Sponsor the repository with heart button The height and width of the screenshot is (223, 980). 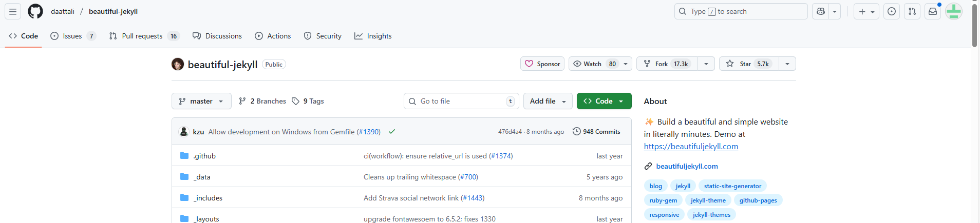click(x=542, y=64)
